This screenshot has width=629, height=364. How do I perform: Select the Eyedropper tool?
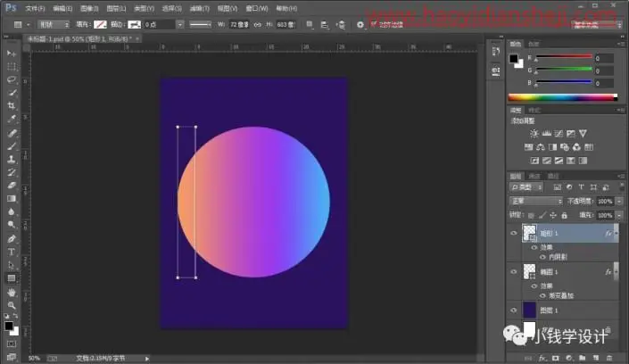point(12,120)
